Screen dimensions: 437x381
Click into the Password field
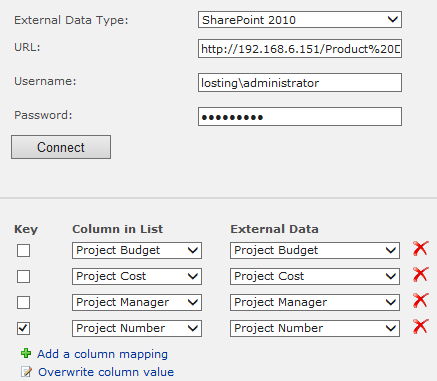pos(300,117)
